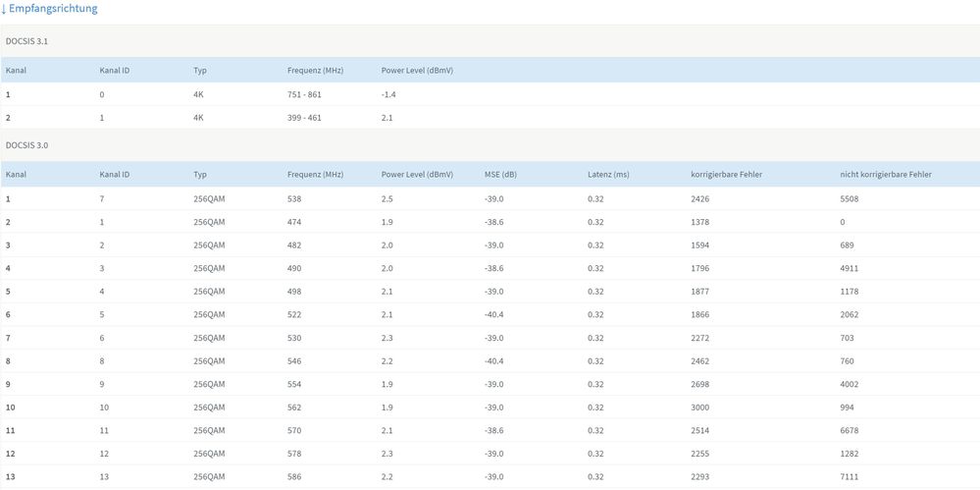Click correctable error count 3000
This screenshot has height=490, width=980.
[700, 408]
